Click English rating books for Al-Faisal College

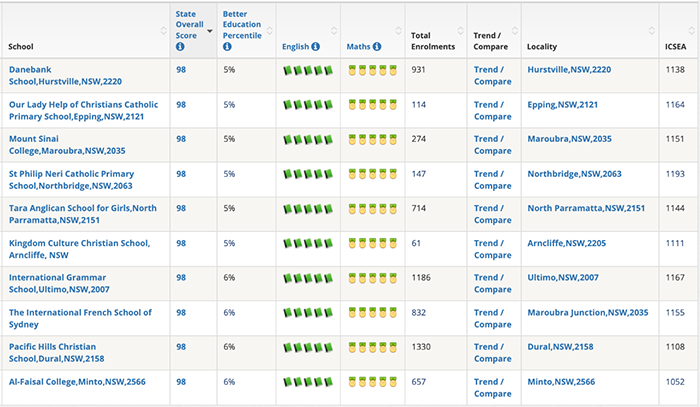(308, 382)
